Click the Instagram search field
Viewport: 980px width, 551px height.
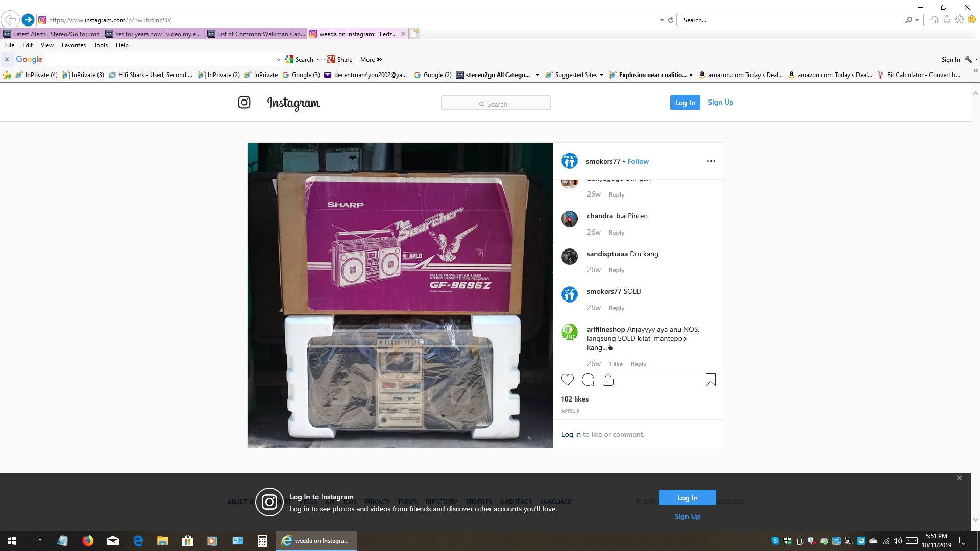[x=496, y=103]
